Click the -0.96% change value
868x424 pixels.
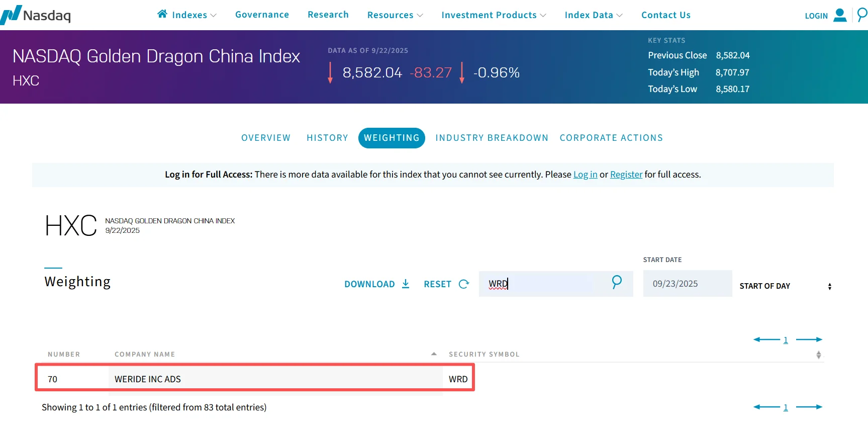[x=497, y=72]
